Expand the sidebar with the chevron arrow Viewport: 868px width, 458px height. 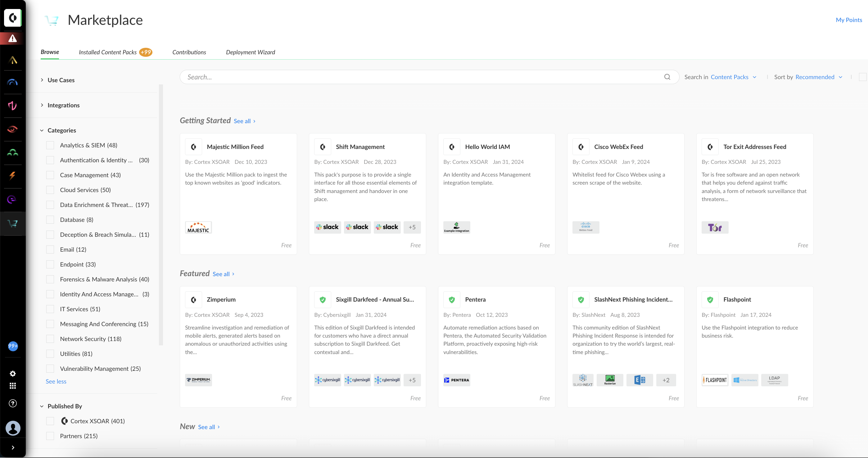point(13,447)
